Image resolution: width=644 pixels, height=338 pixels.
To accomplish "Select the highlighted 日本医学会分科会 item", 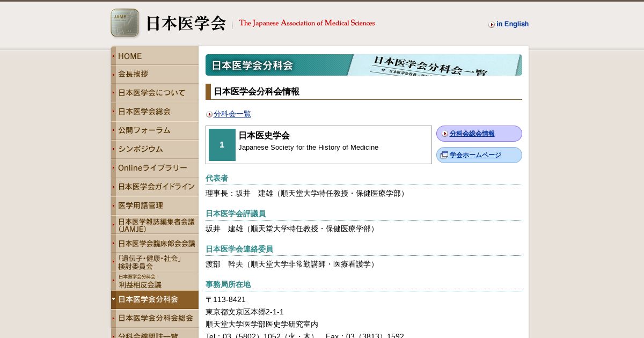I will (x=155, y=300).
